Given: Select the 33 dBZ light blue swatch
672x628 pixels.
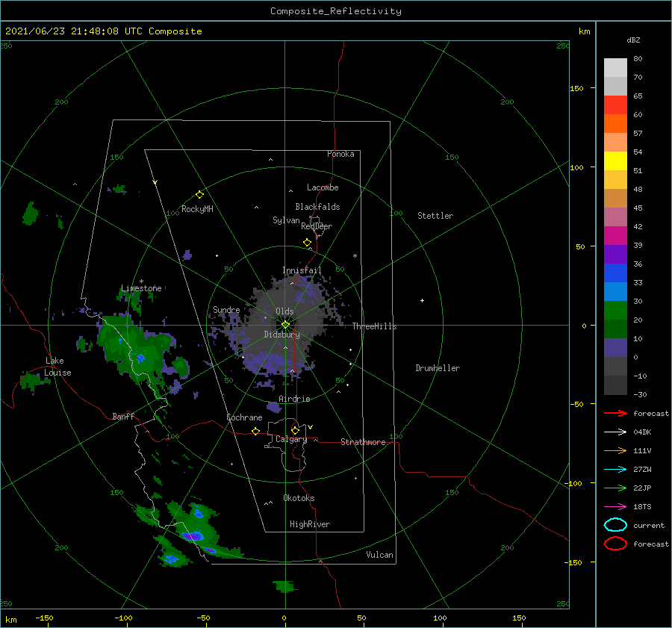Looking at the screenshot, I should click(x=615, y=291).
